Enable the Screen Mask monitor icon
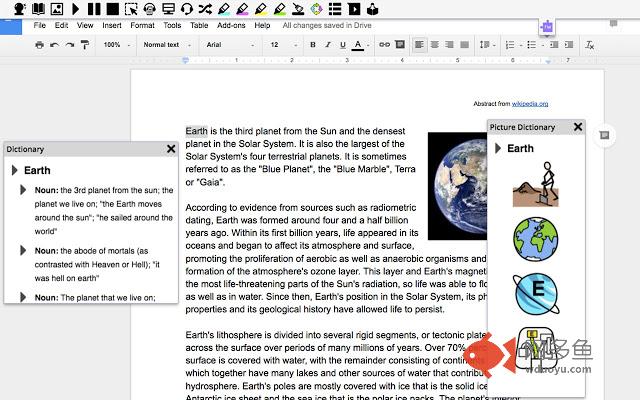 (168, 9)
